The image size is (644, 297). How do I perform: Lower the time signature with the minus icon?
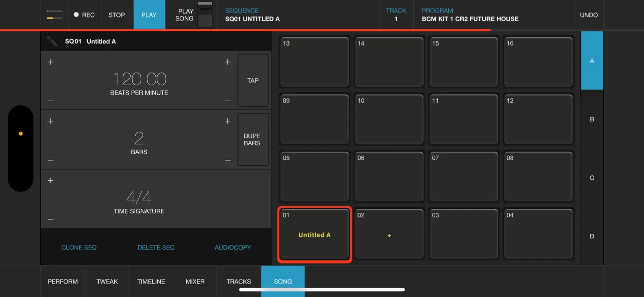click(x=51, y=219)
